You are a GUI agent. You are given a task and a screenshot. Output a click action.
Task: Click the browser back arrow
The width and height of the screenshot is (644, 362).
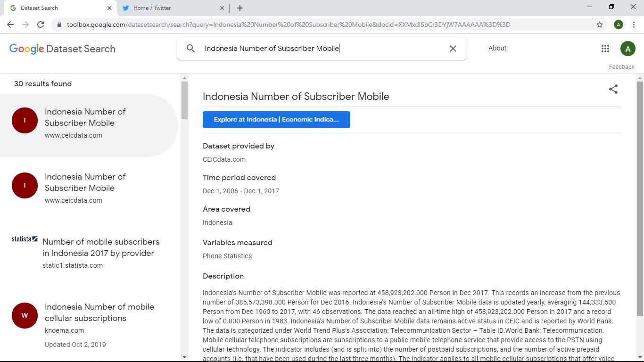coord(10,25)
